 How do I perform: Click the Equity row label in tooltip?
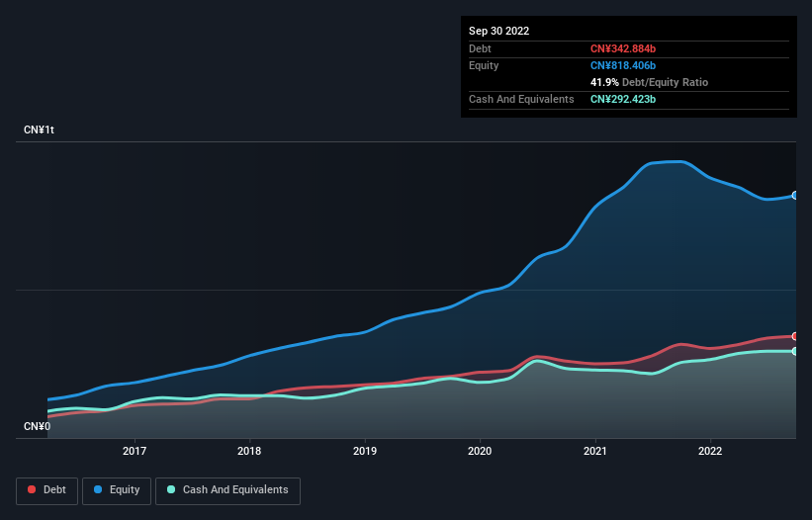click(484, 65)
